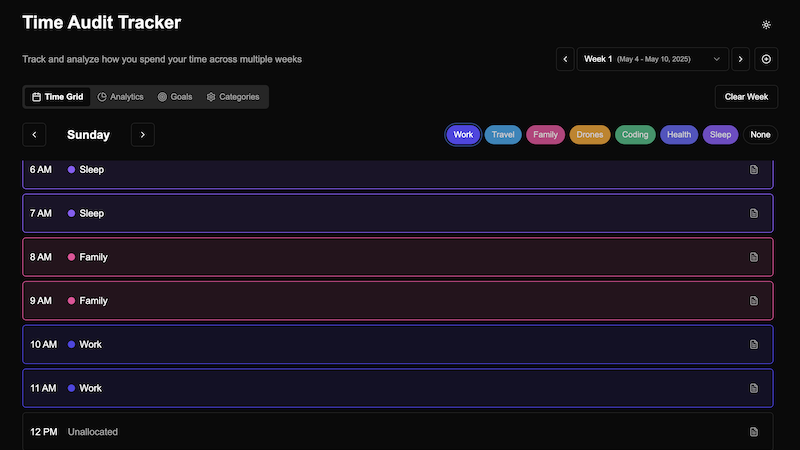Choose the Health category chip
This screenshot has height=450, width=800.
point(679,135)
